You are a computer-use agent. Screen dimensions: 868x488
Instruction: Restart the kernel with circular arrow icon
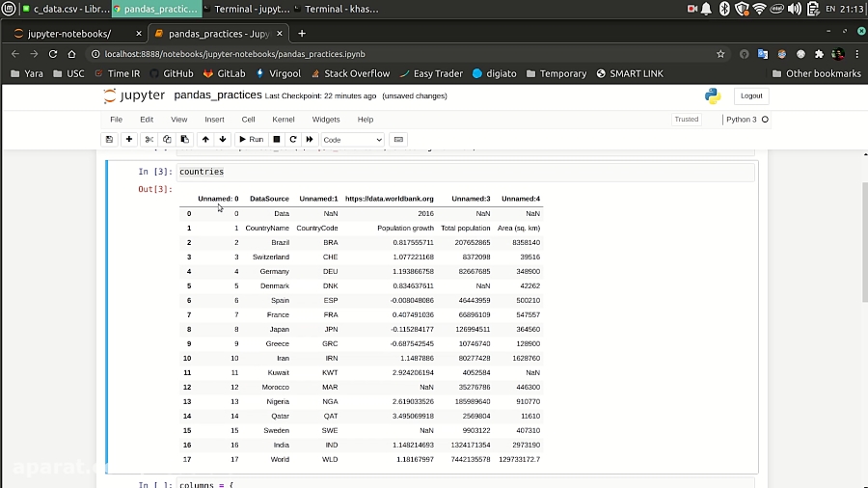point(293,140)
